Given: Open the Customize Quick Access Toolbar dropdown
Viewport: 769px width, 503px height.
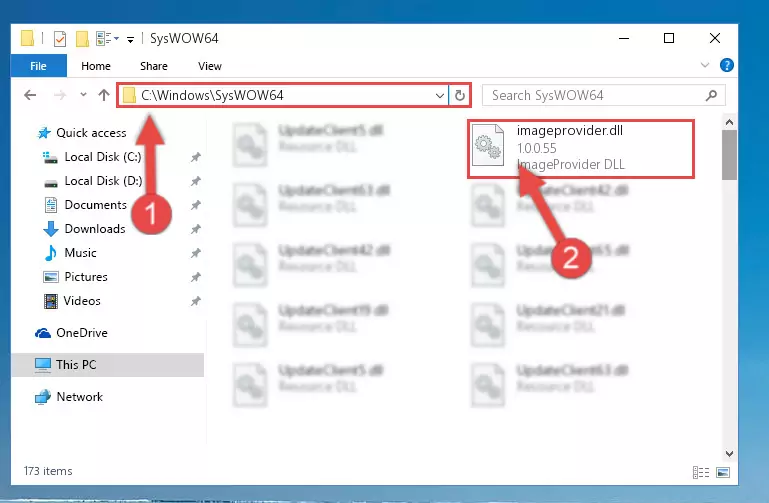Looking at the screenshot, I should (130, 39).
